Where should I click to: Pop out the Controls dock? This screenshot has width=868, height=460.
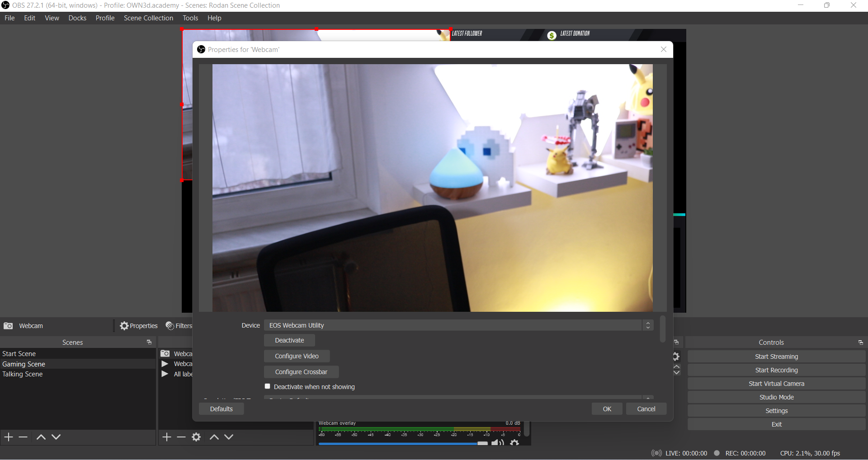pyautogui.click(x=860, y=343)
